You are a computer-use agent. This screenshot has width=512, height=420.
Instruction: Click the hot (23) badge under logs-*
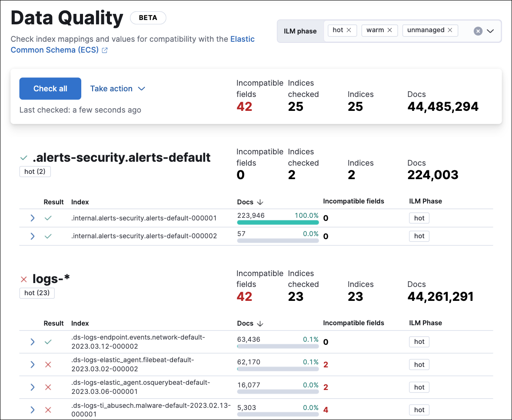click(x=37, y=293)
